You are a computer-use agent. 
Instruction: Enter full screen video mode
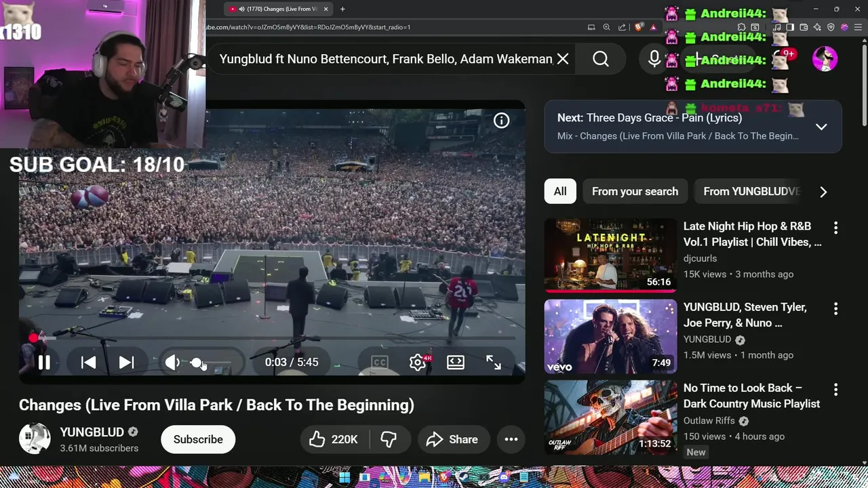tap(494, 363)
